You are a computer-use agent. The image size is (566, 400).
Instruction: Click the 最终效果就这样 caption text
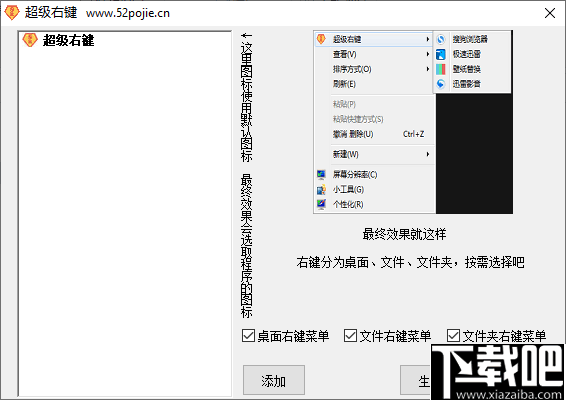coord(404,234)
